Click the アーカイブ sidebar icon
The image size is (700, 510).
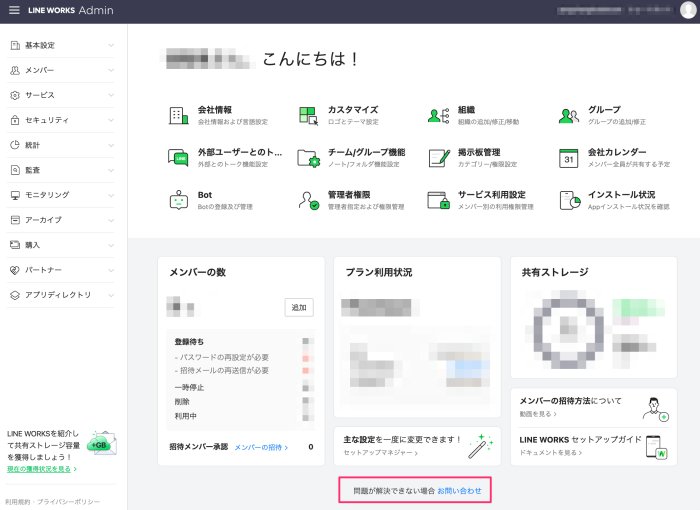click(x=15, y=220)
